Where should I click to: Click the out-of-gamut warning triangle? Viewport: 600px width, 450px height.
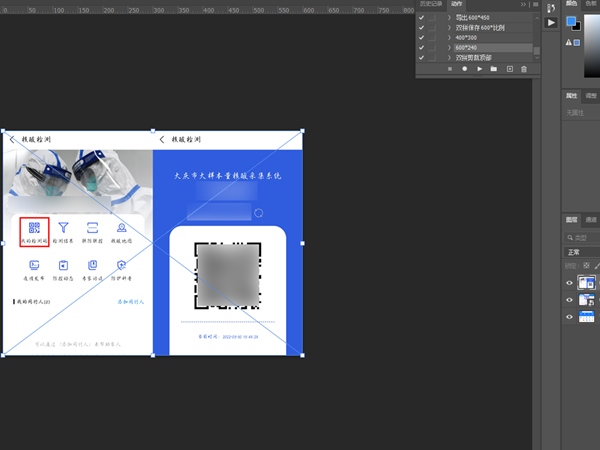569,42
